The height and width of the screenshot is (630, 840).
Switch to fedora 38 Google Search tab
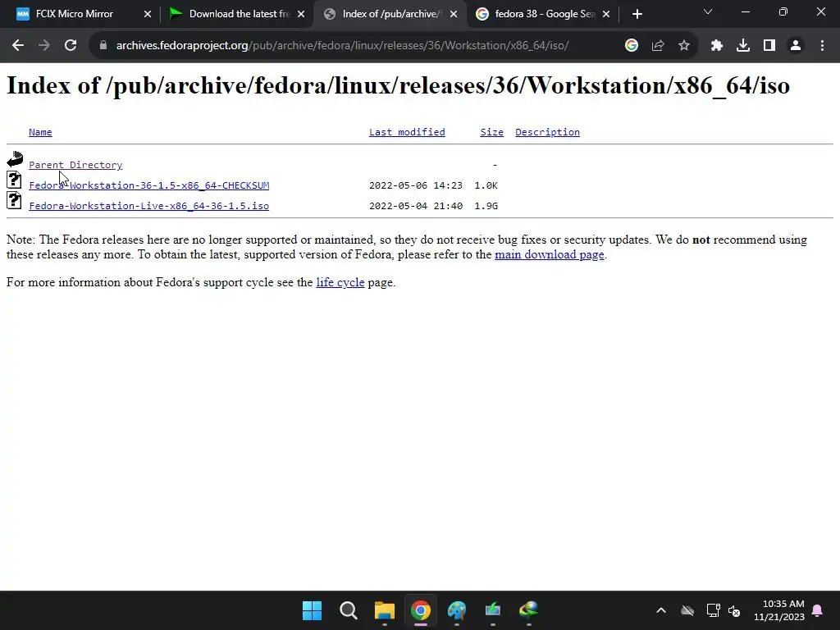(x=543, y=14)
